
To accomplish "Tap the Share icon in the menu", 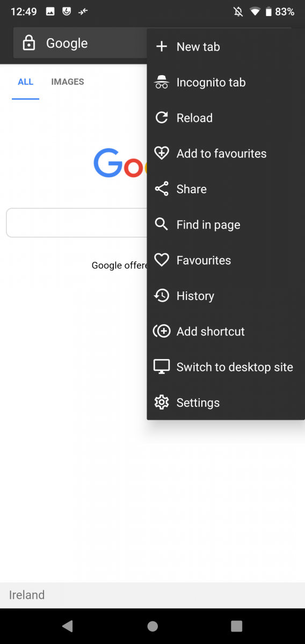I will click(162, 189).
